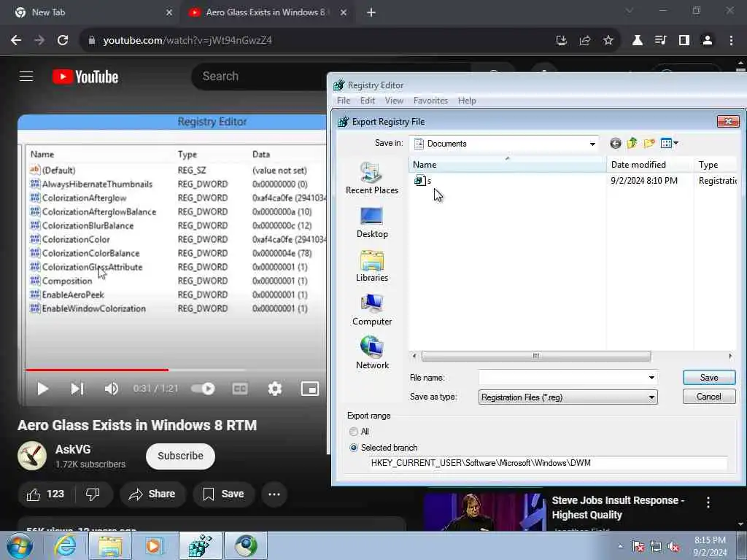
Task: Expand the Save in Documents dropdown
Action: [592, 144]
